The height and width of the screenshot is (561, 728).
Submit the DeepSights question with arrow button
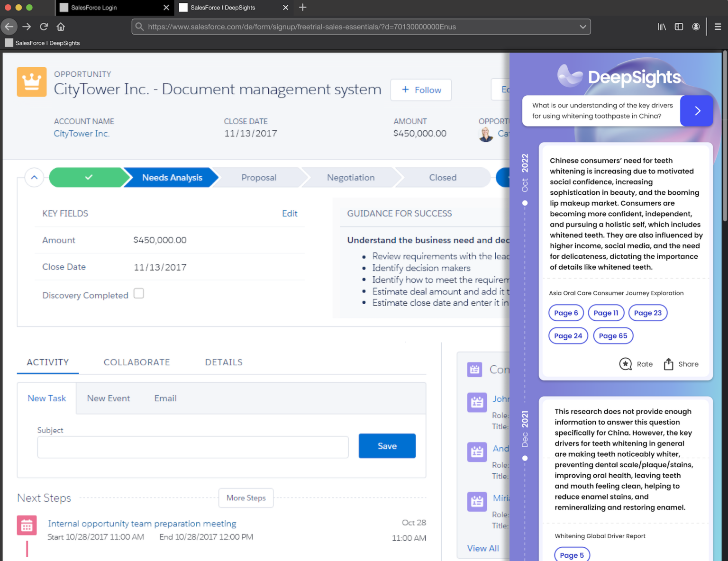pos(696,110)
